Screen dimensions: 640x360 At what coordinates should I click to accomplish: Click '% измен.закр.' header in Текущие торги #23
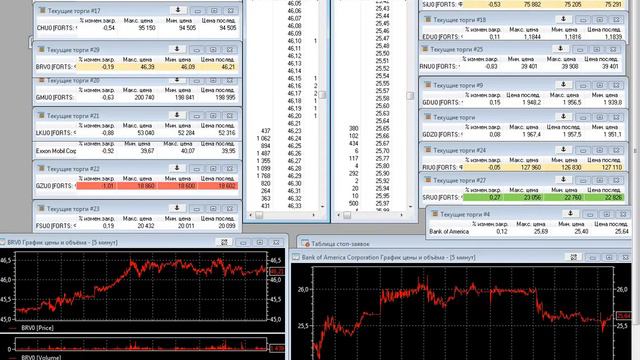[96, 218]
